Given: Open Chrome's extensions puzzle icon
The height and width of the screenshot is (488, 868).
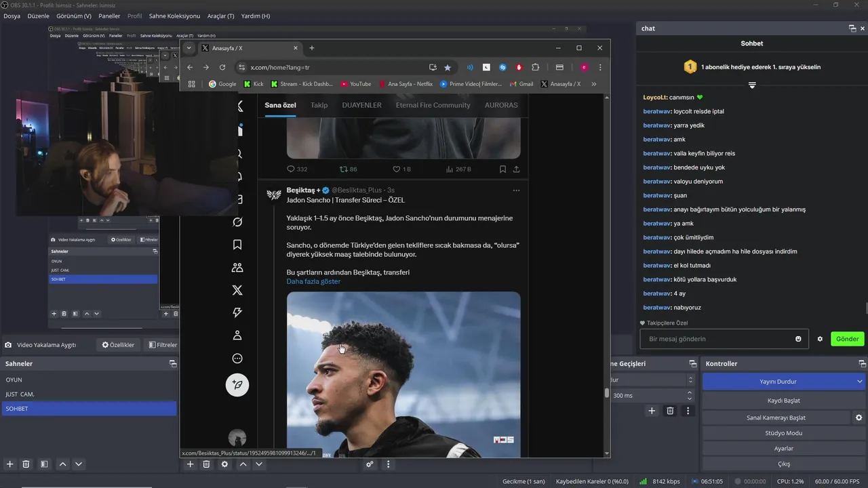Looking at the screenshot, I should click(536, 67).
